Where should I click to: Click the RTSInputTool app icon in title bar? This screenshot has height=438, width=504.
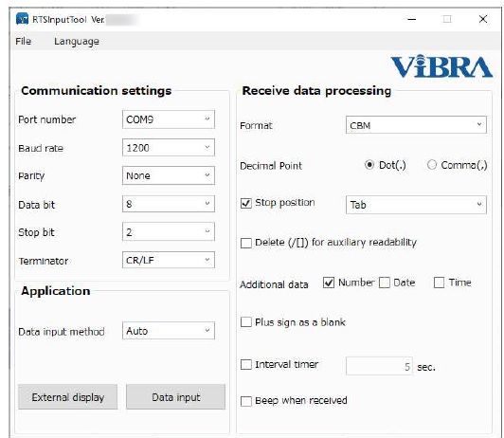[22, 19]
